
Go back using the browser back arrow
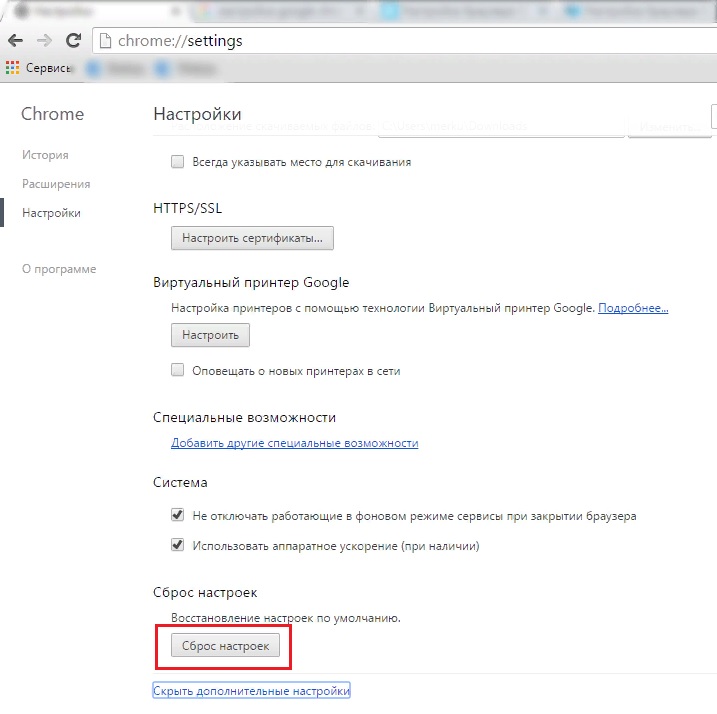(16, 41)
